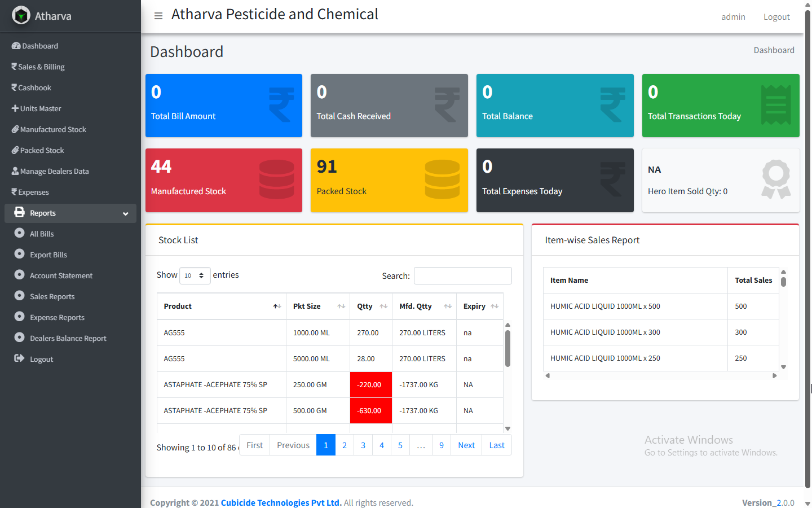
Task: Click the Reports printer icon
Action: [x=20, y=212]
